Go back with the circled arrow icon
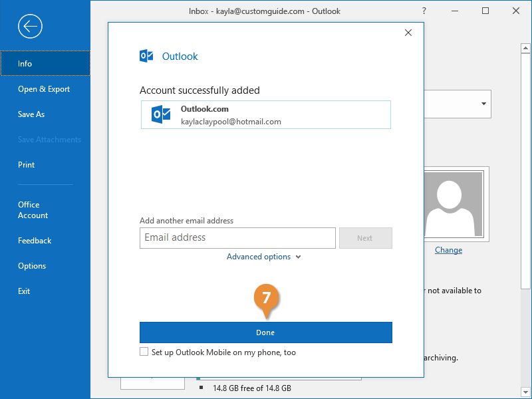 (x=30, y=26)
